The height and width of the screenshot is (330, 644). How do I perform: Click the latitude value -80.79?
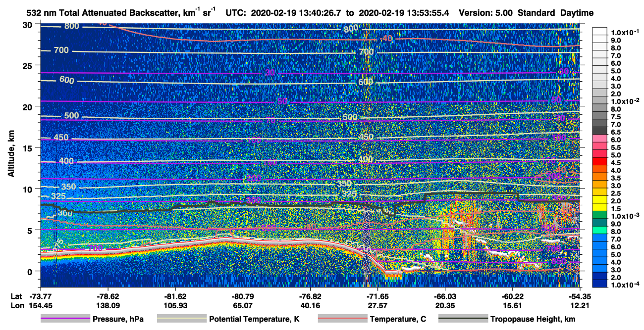[x=243, y=296]
